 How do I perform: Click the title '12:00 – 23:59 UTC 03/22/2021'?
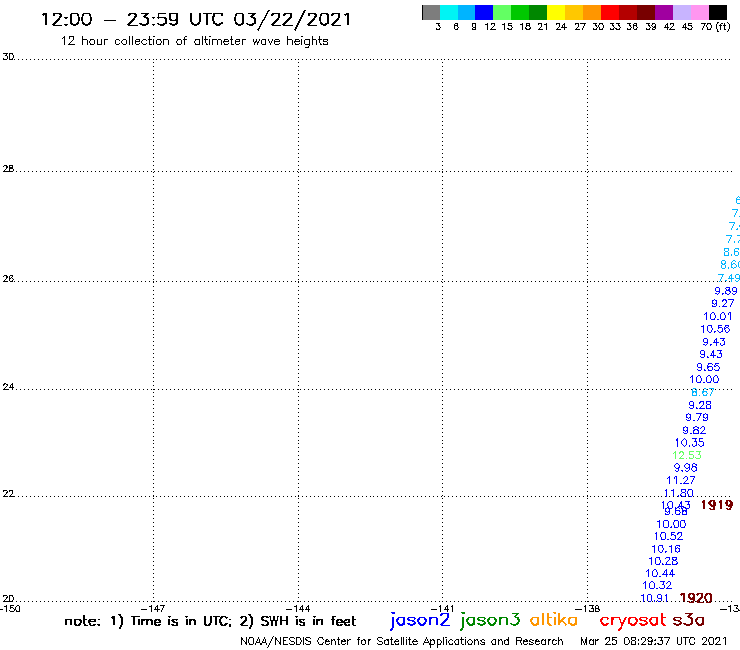196,20
